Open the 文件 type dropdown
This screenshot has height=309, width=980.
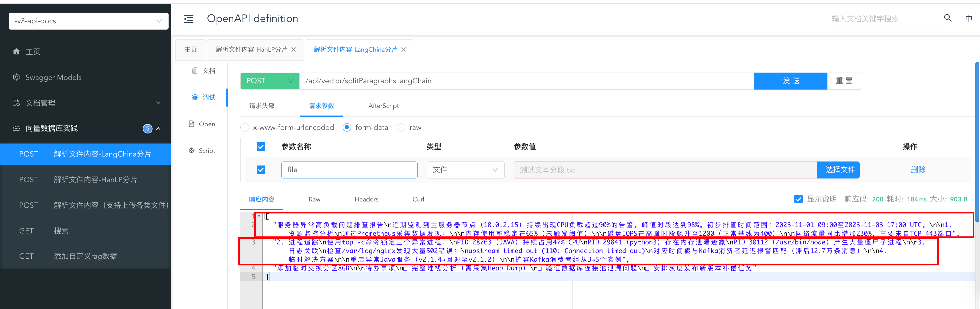click(x=465, y=170)
